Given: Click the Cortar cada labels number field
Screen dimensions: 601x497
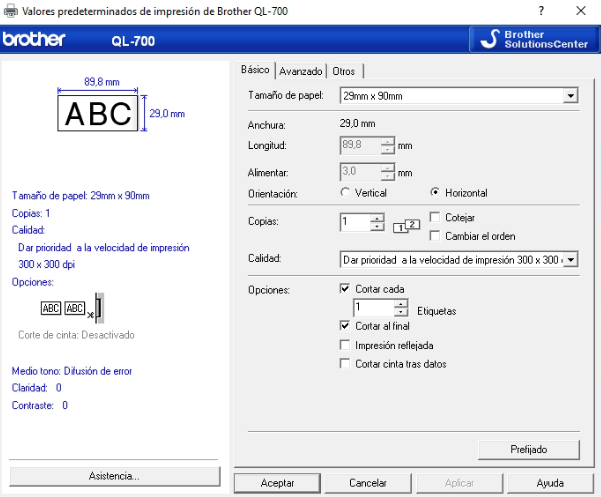Looking at the screenshot, I should [373, 308].
